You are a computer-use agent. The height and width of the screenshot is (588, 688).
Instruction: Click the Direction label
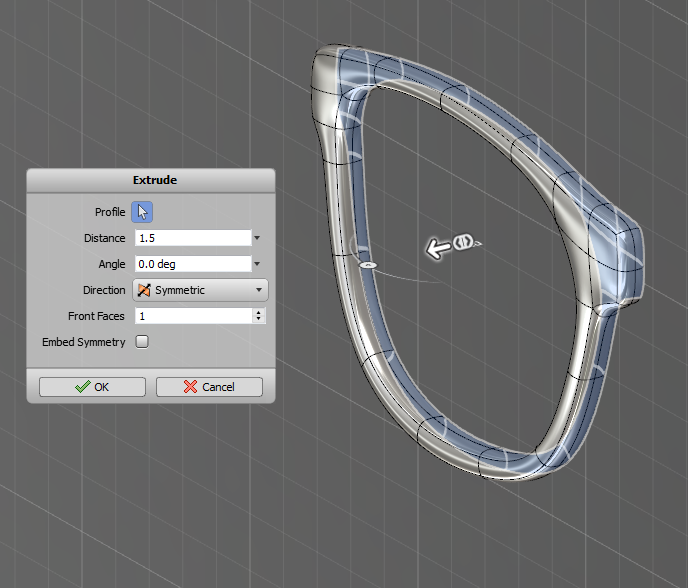click(x=104, y=290)
